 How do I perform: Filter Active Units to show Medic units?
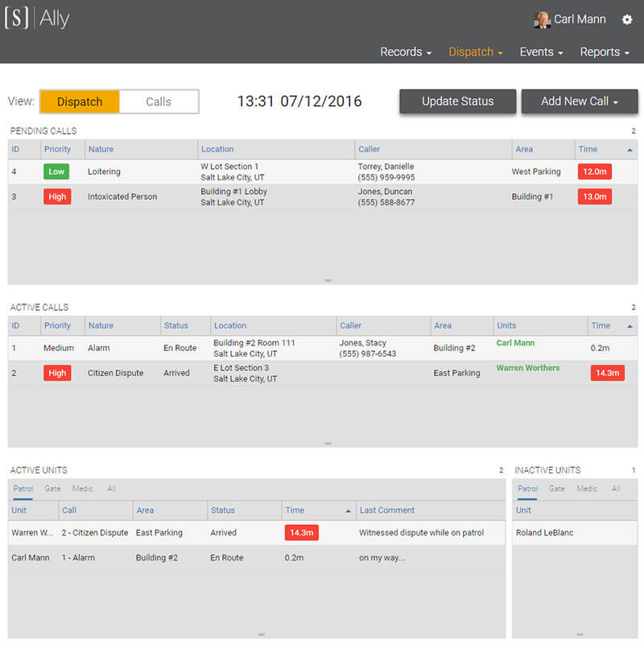[x=82, y=488]
